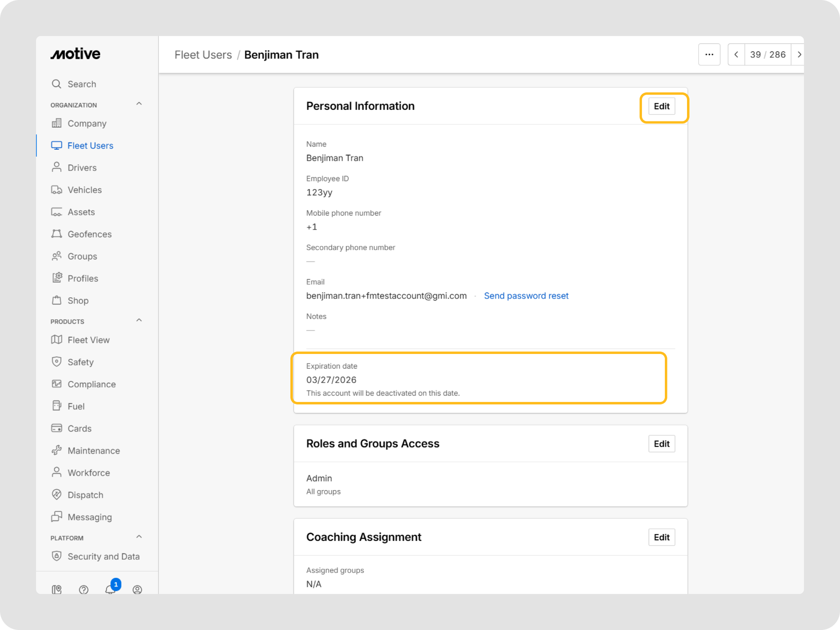840x630 pixels.
Task: Edit the Coaching Assignment section
Action: (662, 537)
